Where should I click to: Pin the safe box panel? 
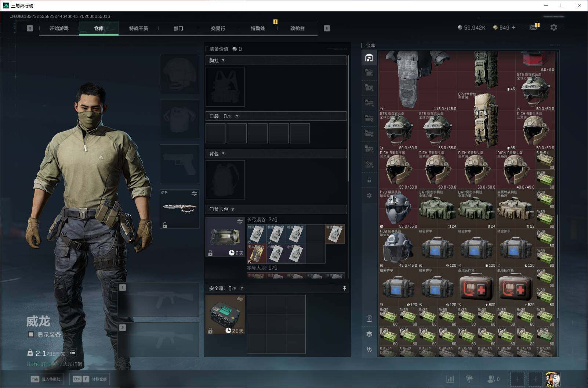click(344, 288)
